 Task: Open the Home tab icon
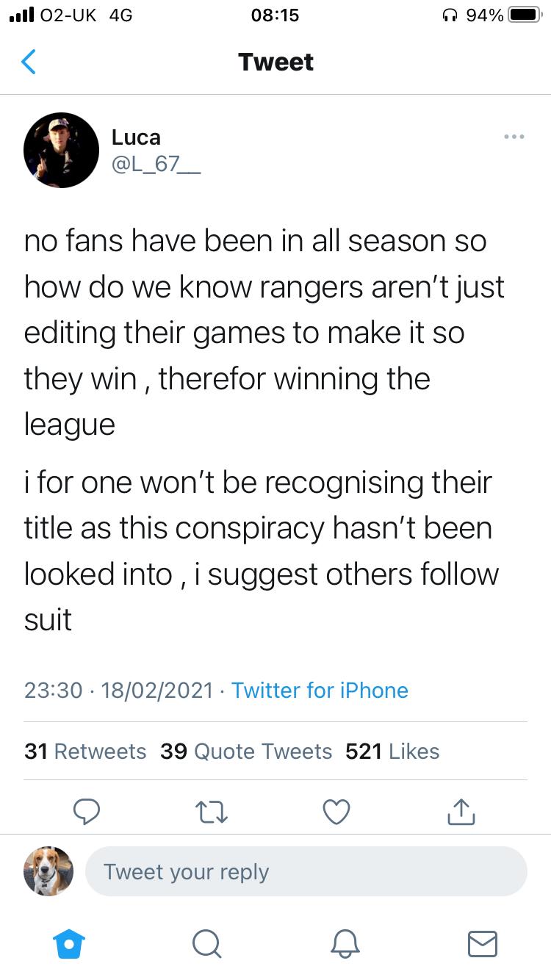69,943
